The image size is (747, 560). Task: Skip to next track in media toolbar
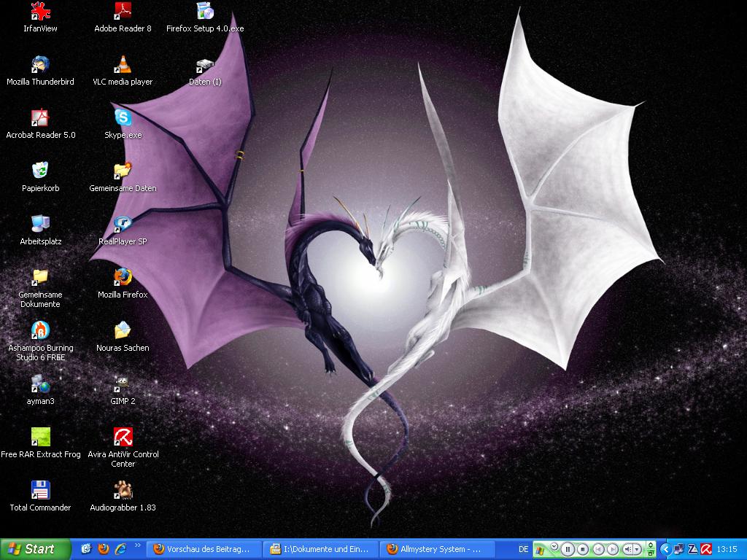[x=613, y=549]
